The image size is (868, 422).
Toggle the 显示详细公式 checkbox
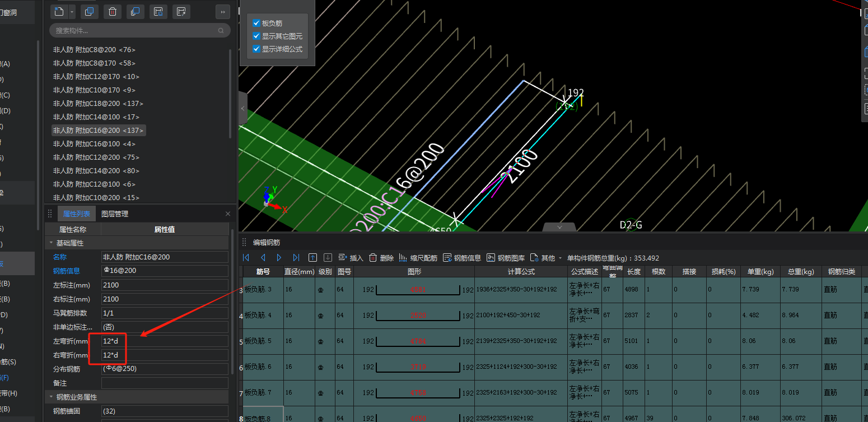click(256, 49)
